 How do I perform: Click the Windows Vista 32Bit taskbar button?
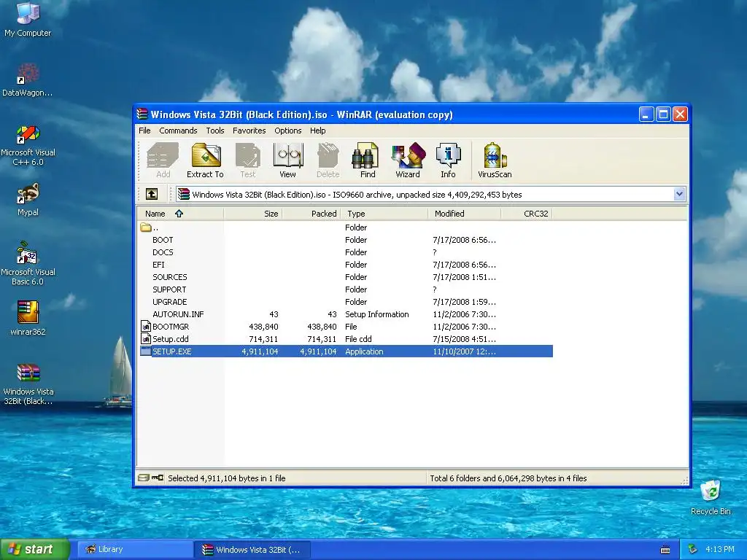click(x=252, y=550)
